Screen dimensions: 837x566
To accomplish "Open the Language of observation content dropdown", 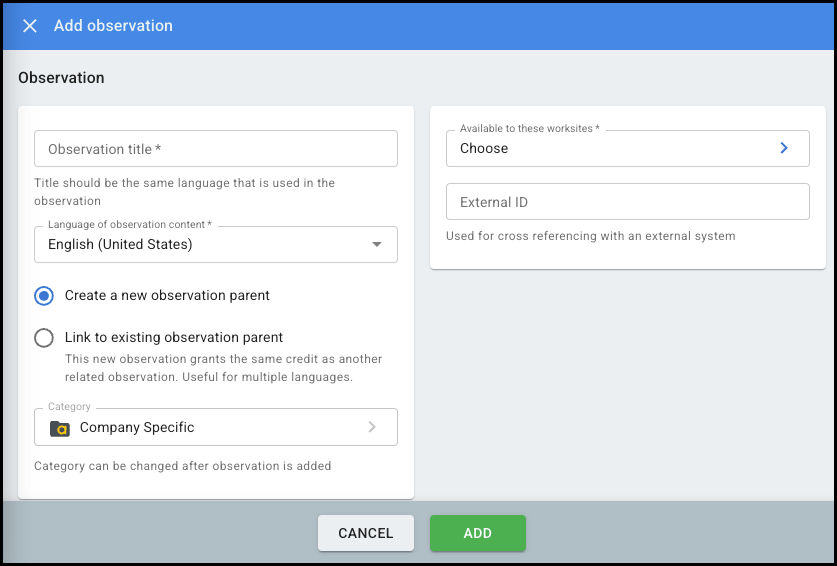I will coord(215,244).
